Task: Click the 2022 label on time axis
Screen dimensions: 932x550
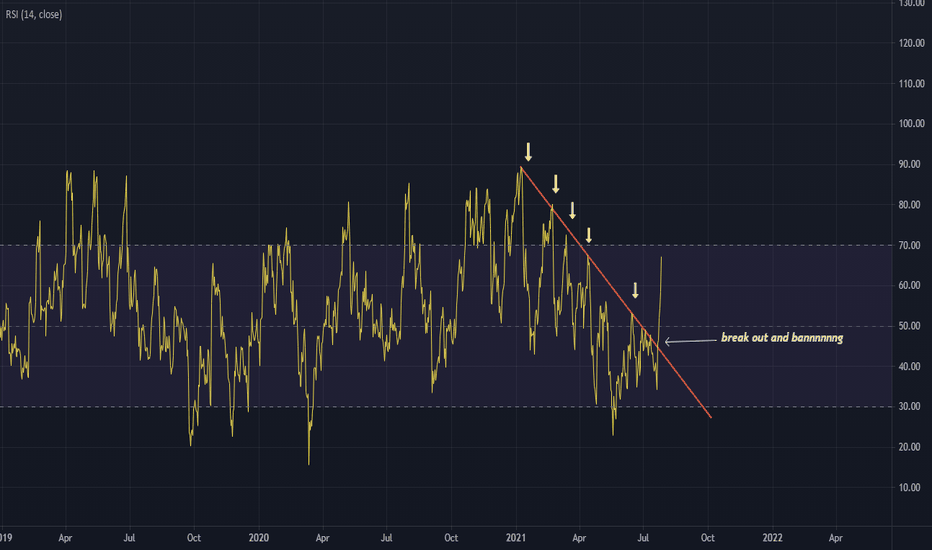Action: pos(773,538)
